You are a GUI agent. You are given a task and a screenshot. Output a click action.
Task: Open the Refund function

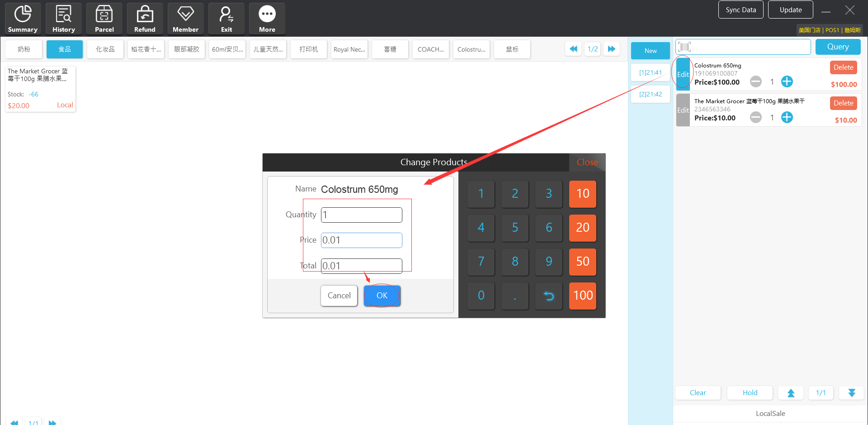click(145, 19)
